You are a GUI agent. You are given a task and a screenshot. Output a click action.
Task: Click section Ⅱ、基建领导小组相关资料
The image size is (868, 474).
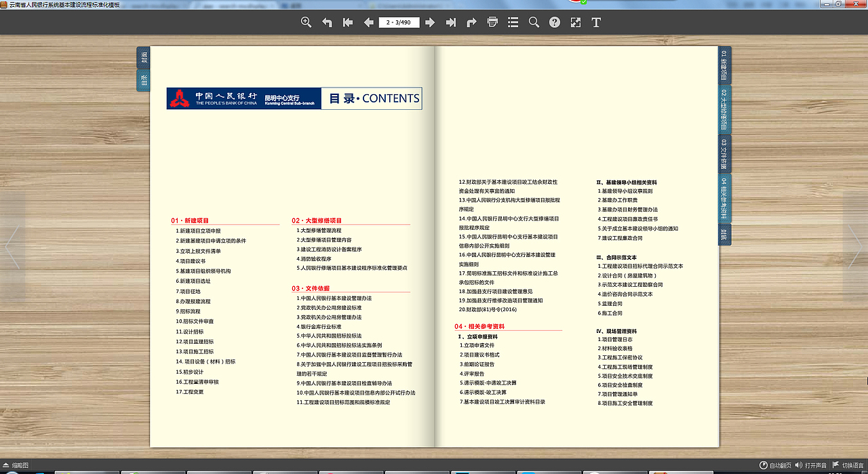click(x=627, y=182)
